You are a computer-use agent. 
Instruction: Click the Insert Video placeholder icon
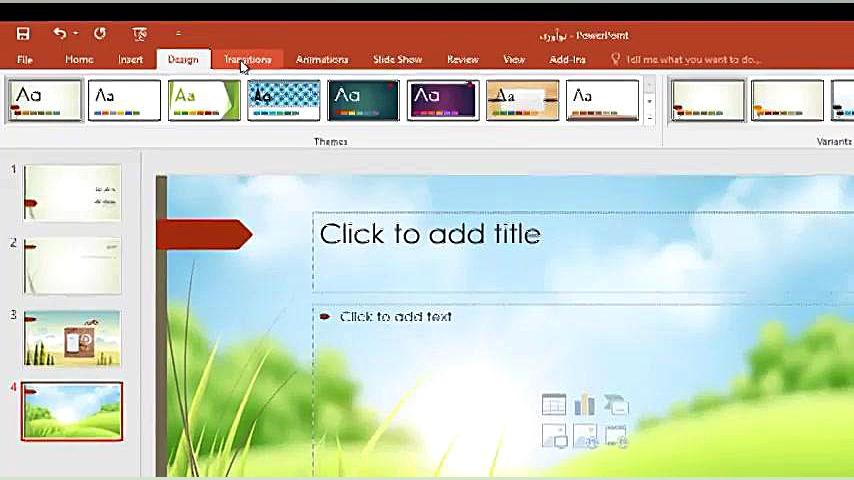tap(616, 436)
